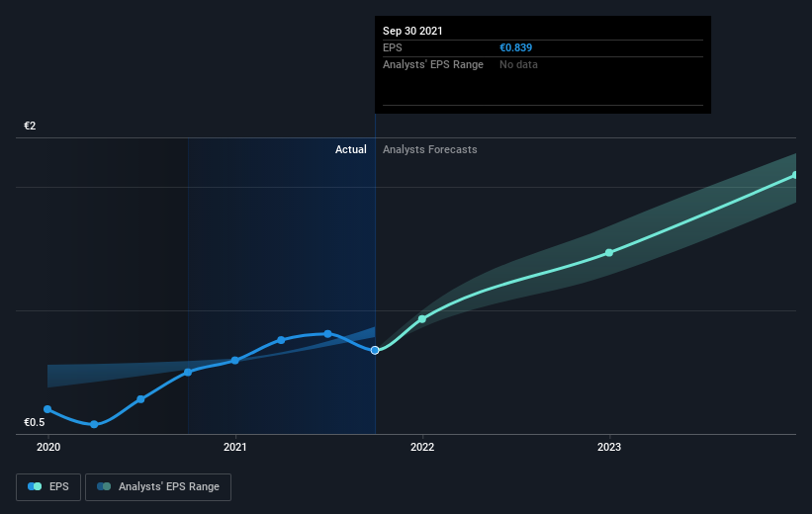Select the 2022 forecast EPS data point
Screen dimensions: 812x514
[x=422, y=319]
